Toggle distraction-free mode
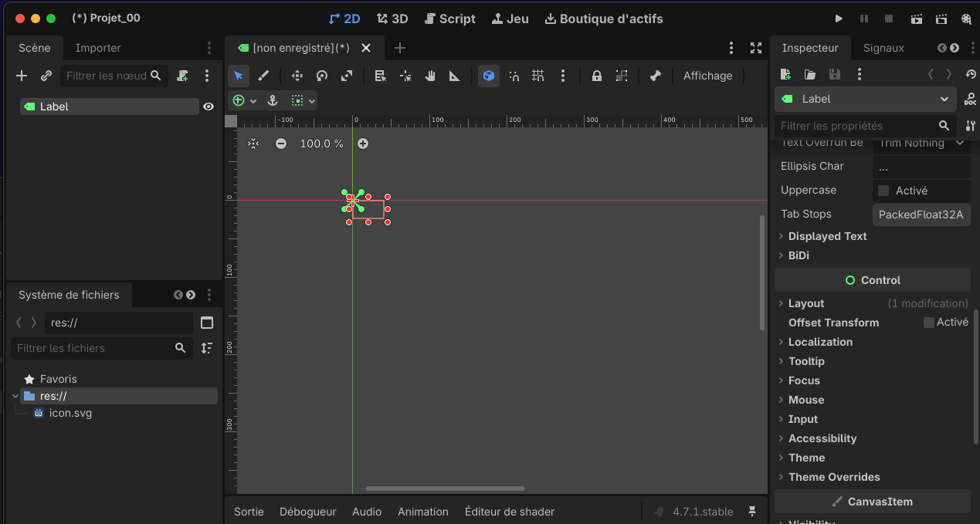 point(756,48)
